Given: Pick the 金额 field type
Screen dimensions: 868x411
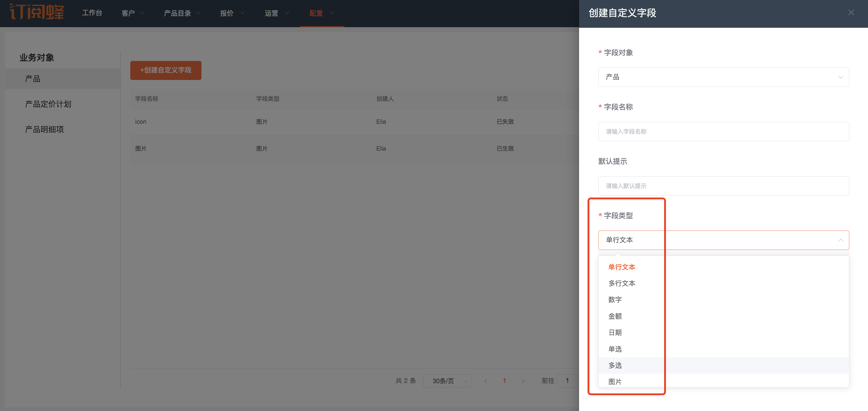Looking at the screenshot, I should (x=615, y=316).
